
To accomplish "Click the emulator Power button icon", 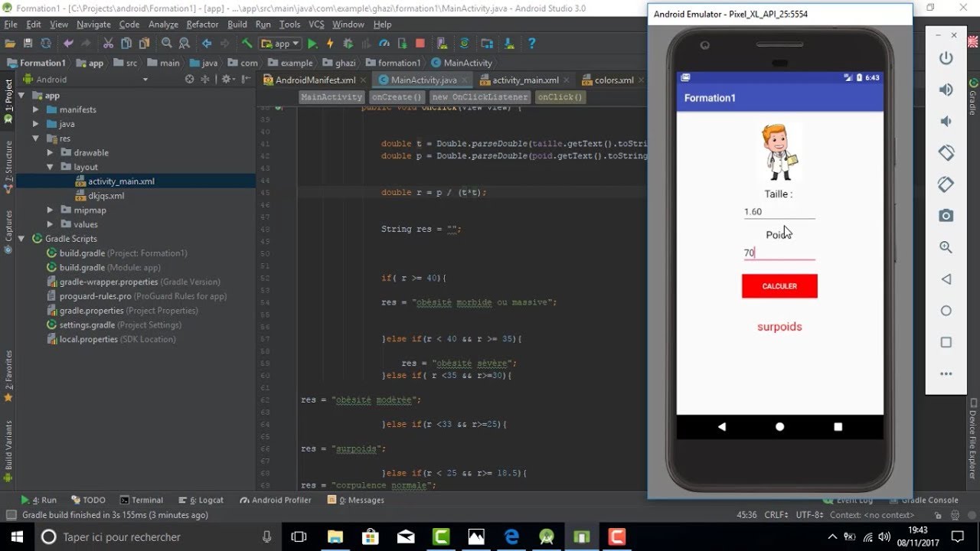I will (946, 58).
